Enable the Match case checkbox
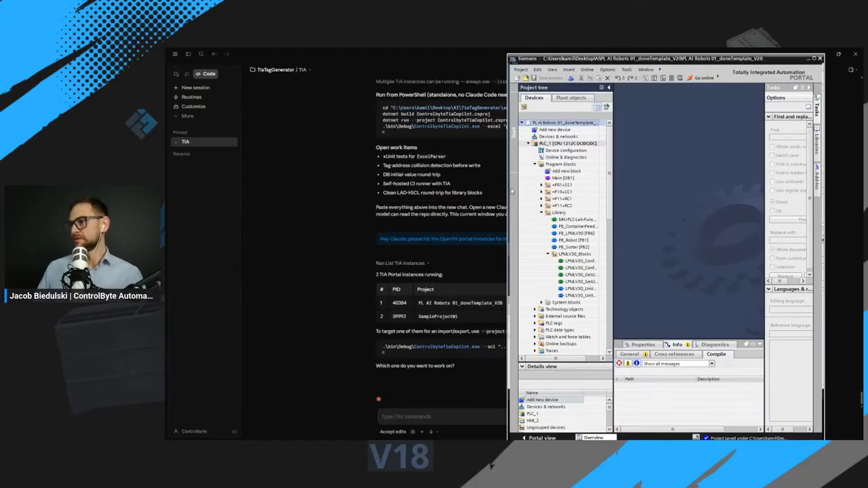 coord(772,155)
